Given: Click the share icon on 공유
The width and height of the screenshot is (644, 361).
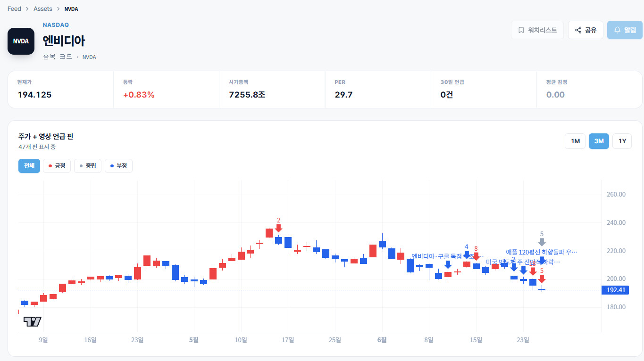Looking at the screenshot, I should point(578,30).
